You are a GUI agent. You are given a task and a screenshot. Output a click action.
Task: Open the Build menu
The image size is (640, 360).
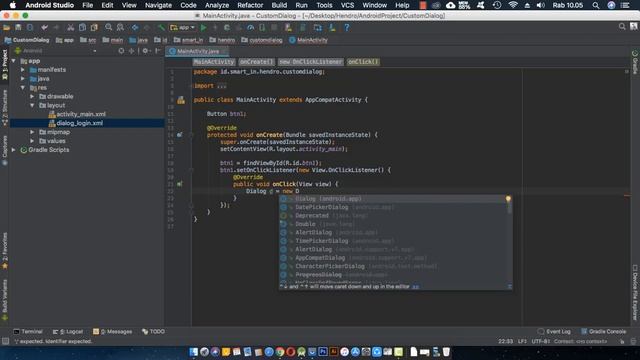click(x=279, y=5)
